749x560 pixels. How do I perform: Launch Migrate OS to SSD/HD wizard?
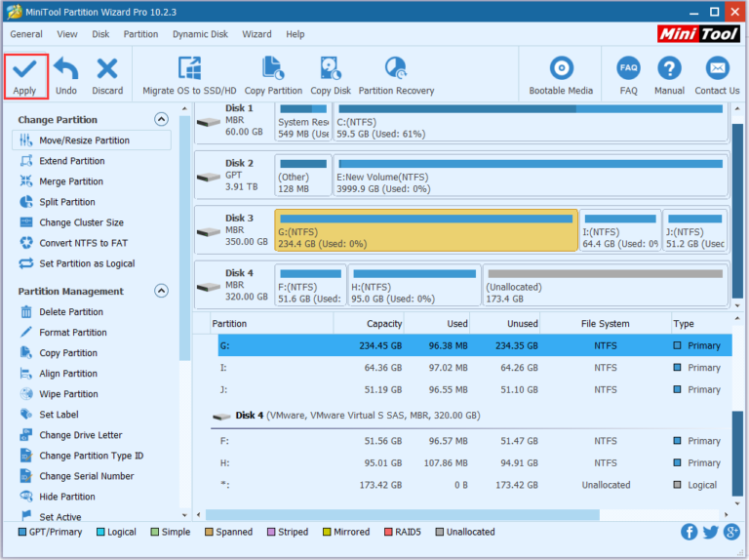point(189,76)
